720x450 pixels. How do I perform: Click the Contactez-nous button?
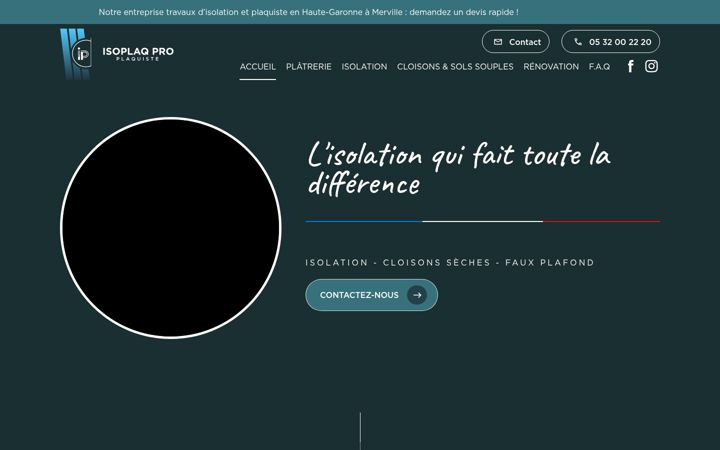371,295
